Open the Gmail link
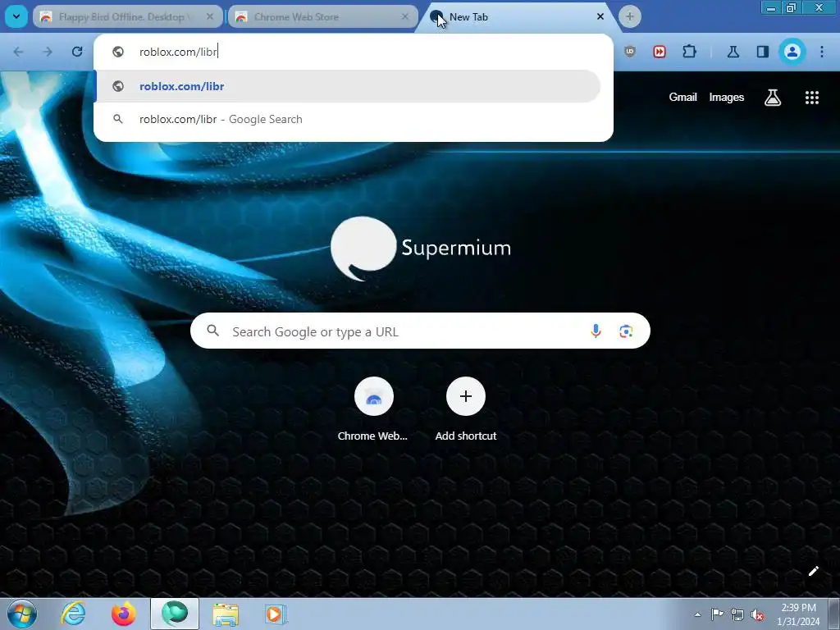 point(682,97)
